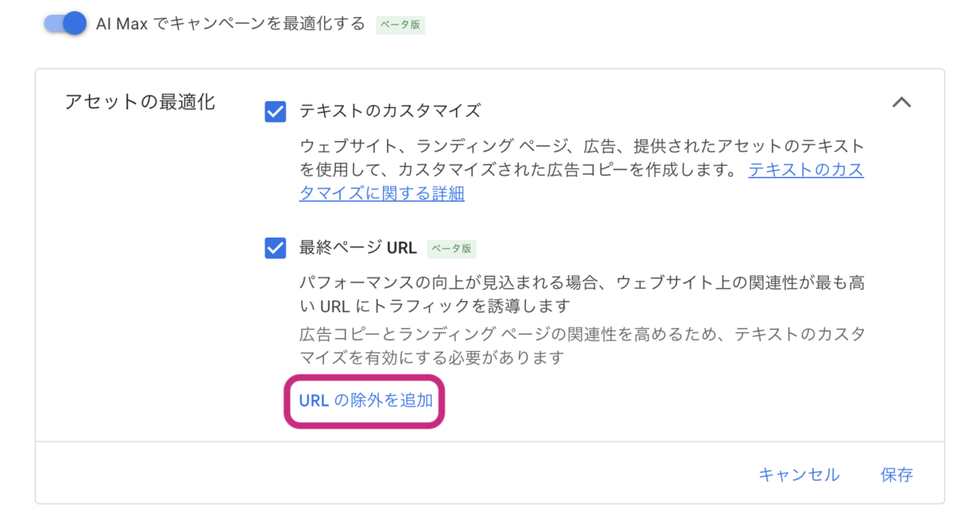980x515 pixels.
Task: Click the テキストのカスタマイズ option label
Action: (390, 111)
